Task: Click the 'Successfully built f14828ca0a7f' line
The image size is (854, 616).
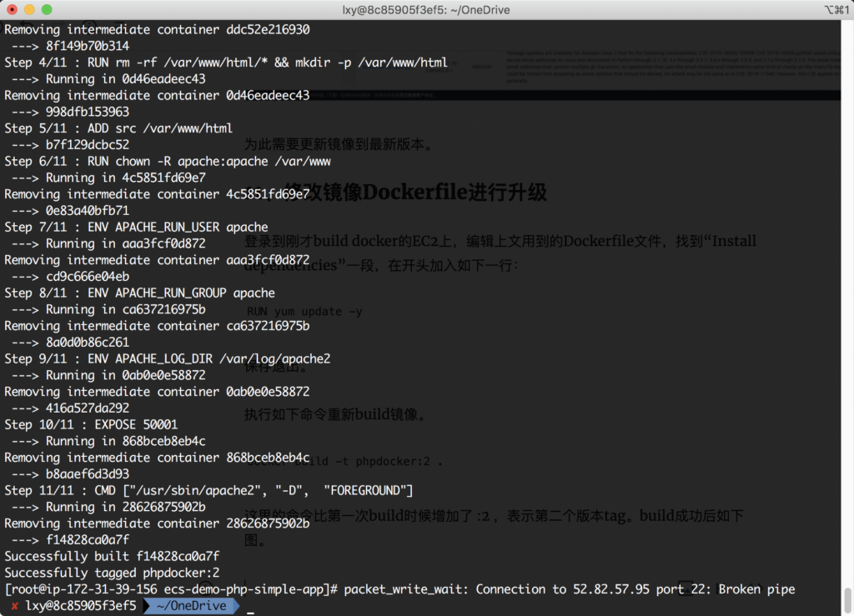Action: (112, 556)
